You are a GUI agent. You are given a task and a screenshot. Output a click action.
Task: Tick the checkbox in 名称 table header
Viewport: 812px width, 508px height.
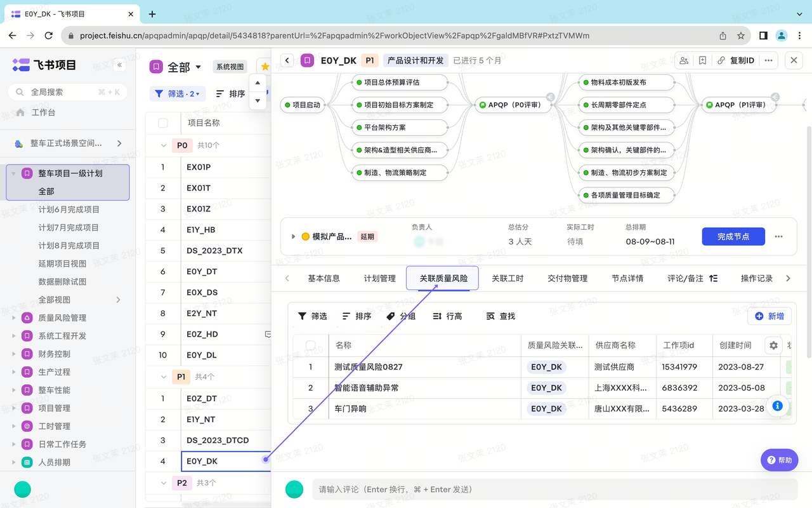(x=311, y=345)
